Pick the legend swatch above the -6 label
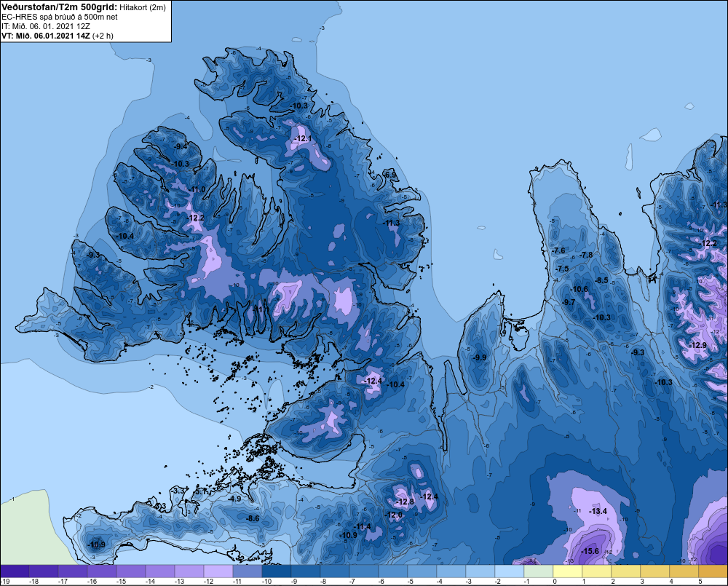Image resolution: width=728 pixels, height=586 pixels. [393, 571]
